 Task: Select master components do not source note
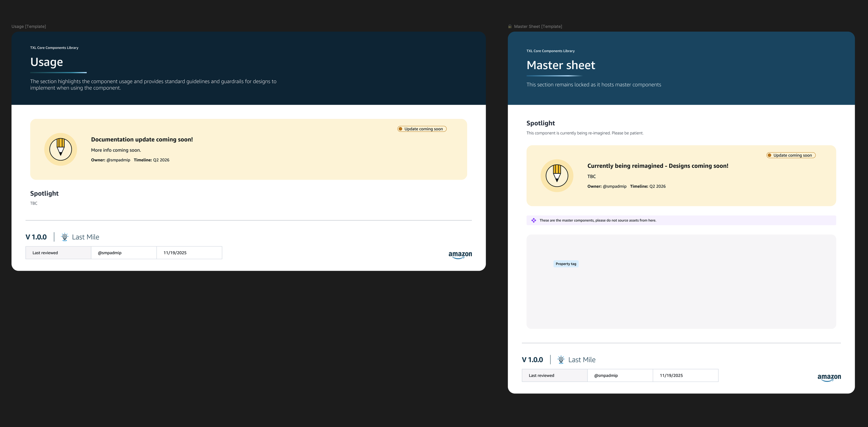click(x=598, y=220)
